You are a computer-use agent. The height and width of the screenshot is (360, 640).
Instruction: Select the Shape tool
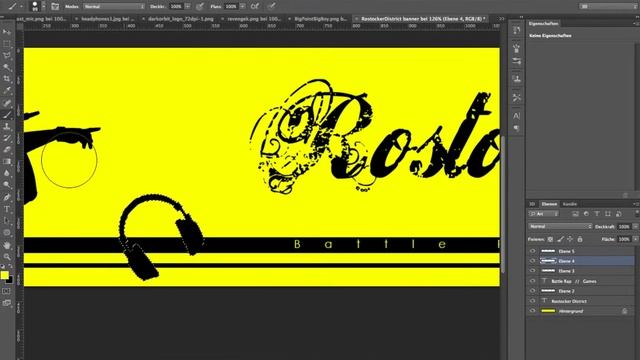pyautogui.click(x=7, y=233)
